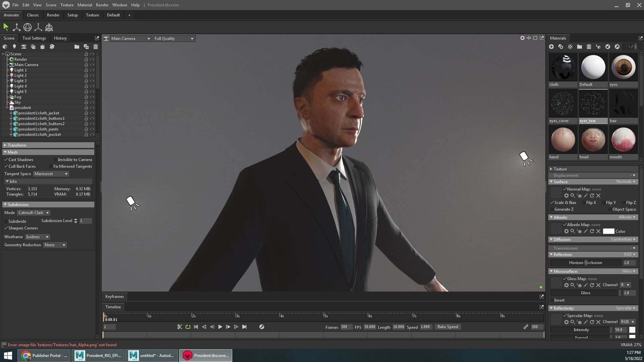The image size is (644, 362).
Task: Open Google Chrome Publisher Portal in taskbar
Action: 44,356
